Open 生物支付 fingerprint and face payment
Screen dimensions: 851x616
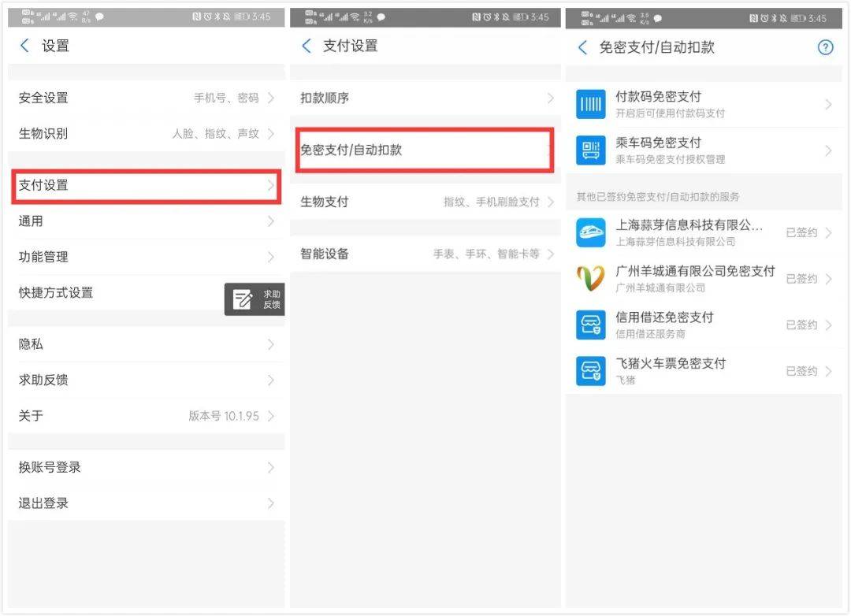point(425,202)
